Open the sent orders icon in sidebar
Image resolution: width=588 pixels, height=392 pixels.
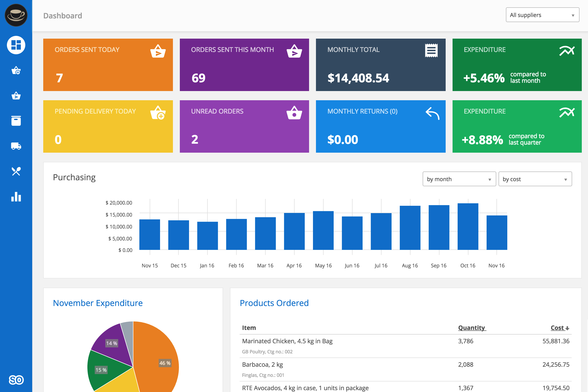click(x=16, y=96)
